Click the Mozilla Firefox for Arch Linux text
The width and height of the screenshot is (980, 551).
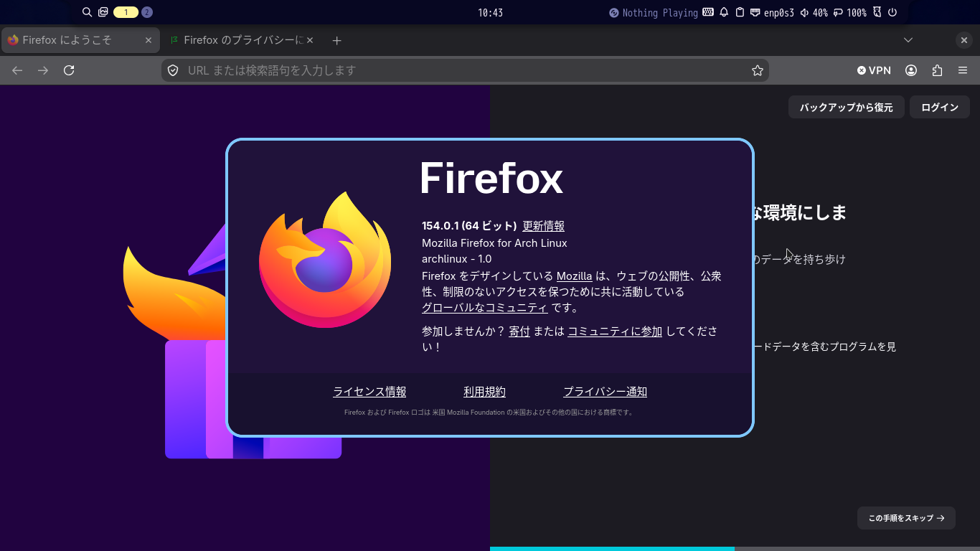[494, 242]
